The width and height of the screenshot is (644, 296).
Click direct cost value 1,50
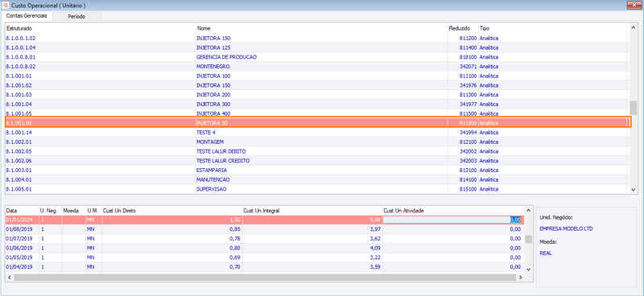click(235, 220)
